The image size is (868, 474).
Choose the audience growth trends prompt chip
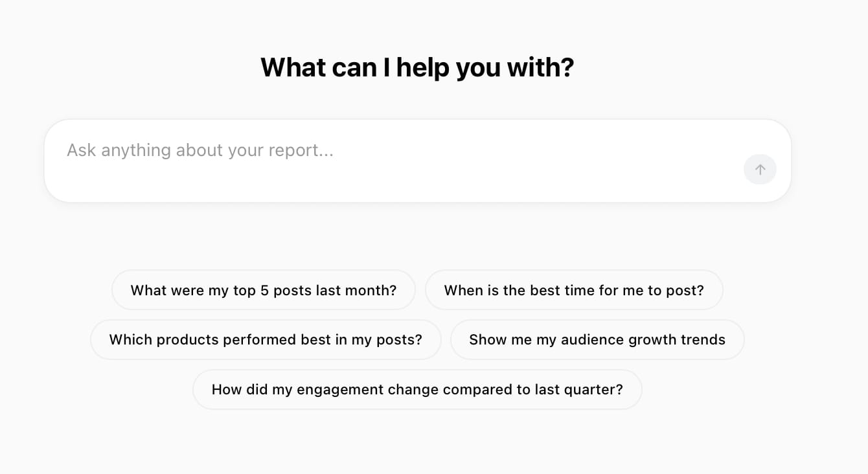point(597,339)
